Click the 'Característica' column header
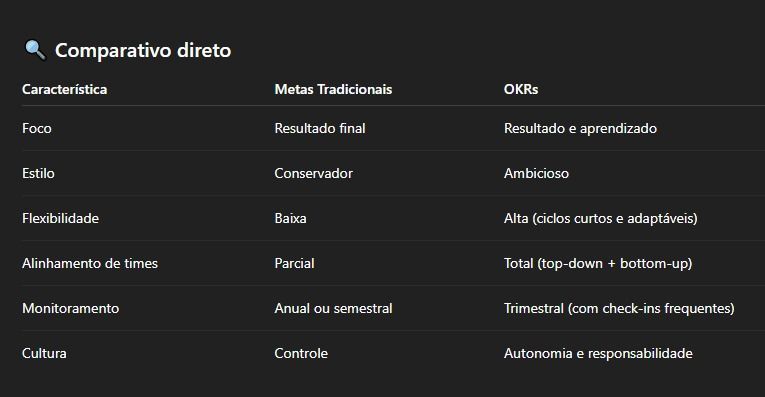The height and width of the screenshot is (397, 765). [x=64, y=89]
